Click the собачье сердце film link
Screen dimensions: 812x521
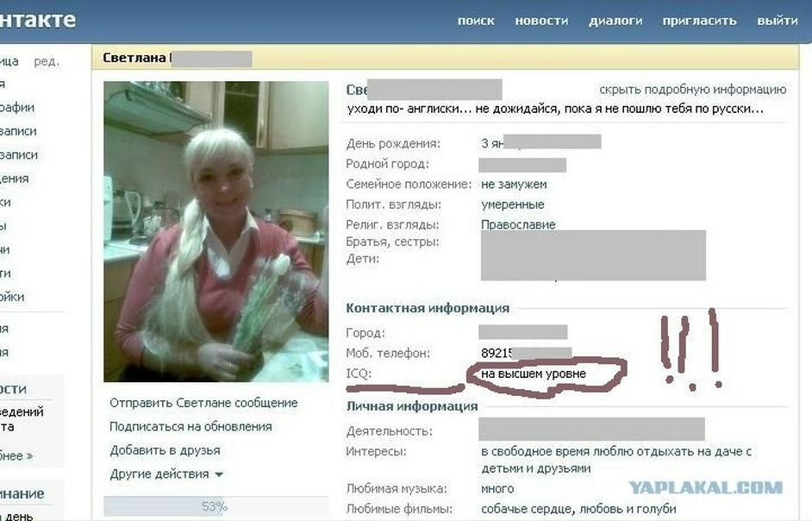coord(520,509)
